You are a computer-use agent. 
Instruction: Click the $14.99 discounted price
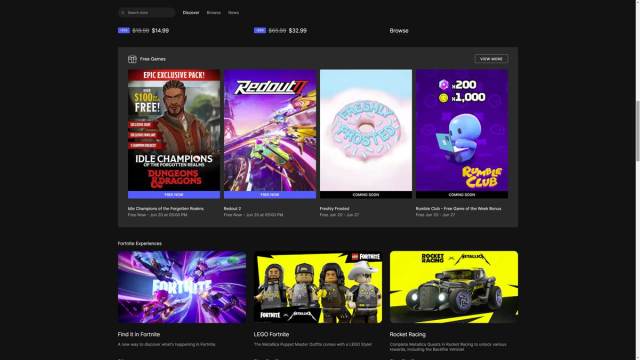160,31
